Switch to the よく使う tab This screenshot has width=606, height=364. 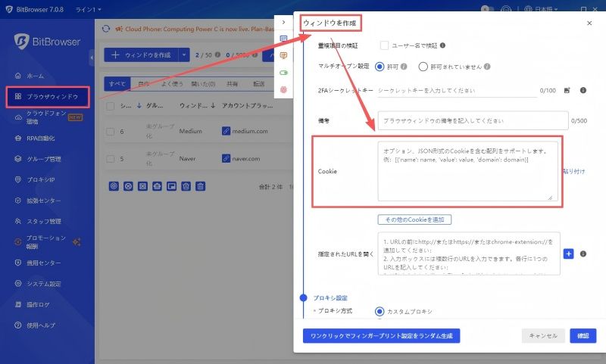(x=171, y=84)
